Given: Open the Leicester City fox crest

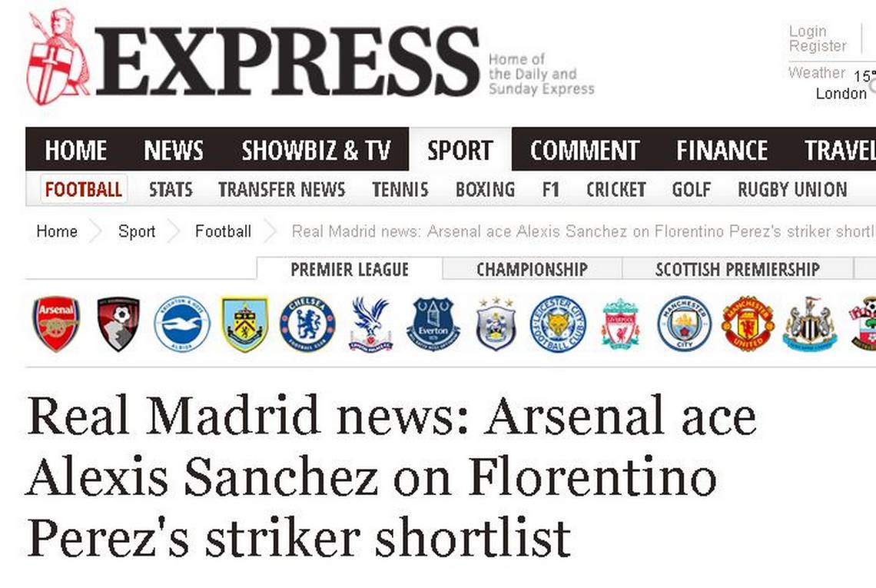Looking at the screenshot, I should [558, 324].
